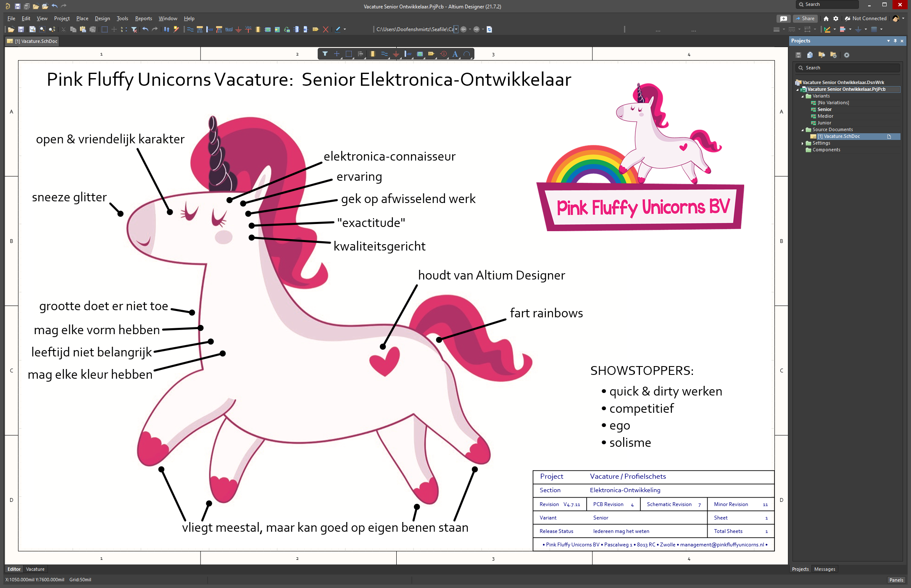Image resolution: width=911 pixels, height=588 pixels.
Task: Select the Components folder in tree
Action: coord(826,150)
